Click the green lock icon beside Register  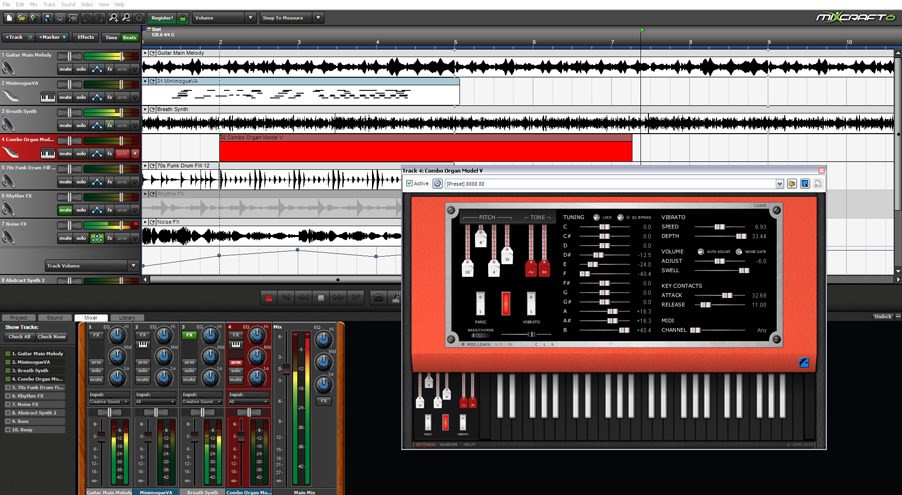[x=183, y=18]
